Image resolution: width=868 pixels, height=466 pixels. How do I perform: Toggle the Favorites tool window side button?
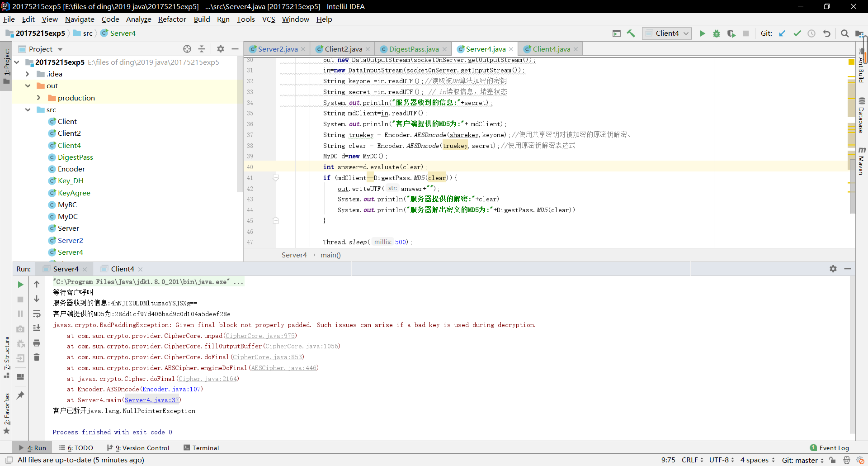6,413
